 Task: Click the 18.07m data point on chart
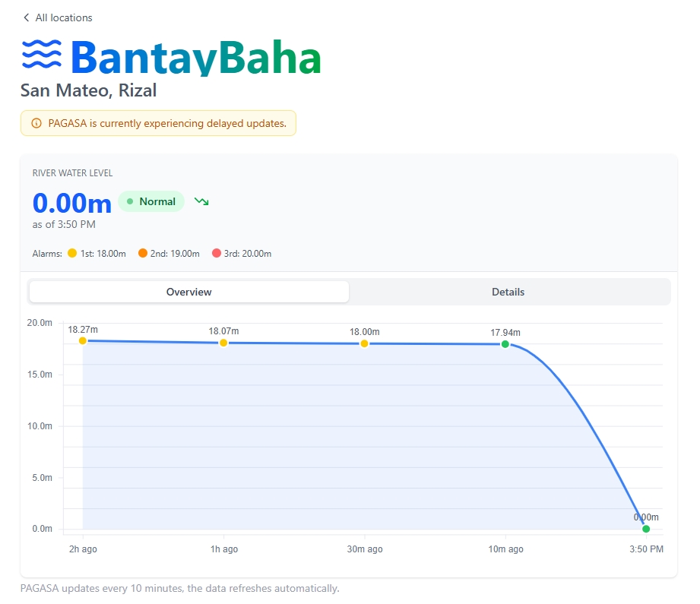pos(223,343)
